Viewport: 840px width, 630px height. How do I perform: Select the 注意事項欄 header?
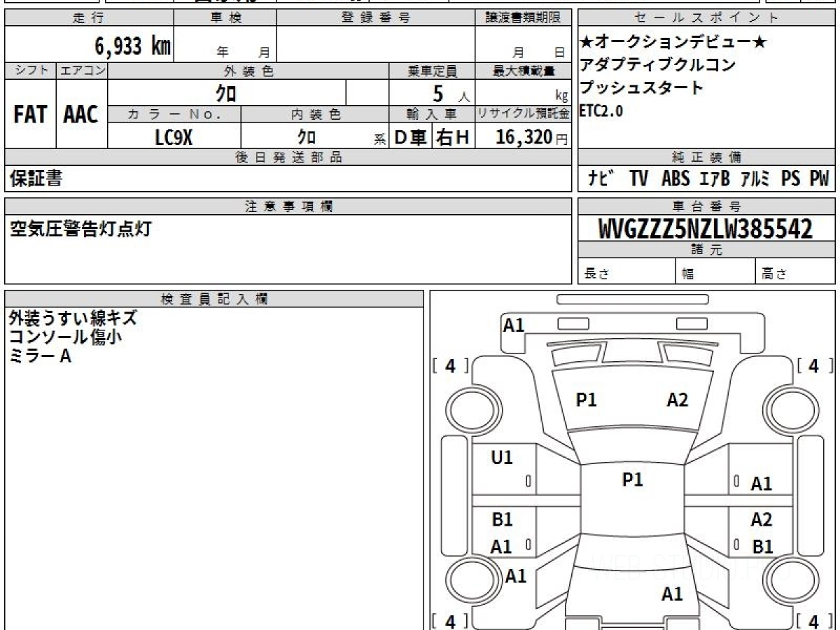(288, 206)
